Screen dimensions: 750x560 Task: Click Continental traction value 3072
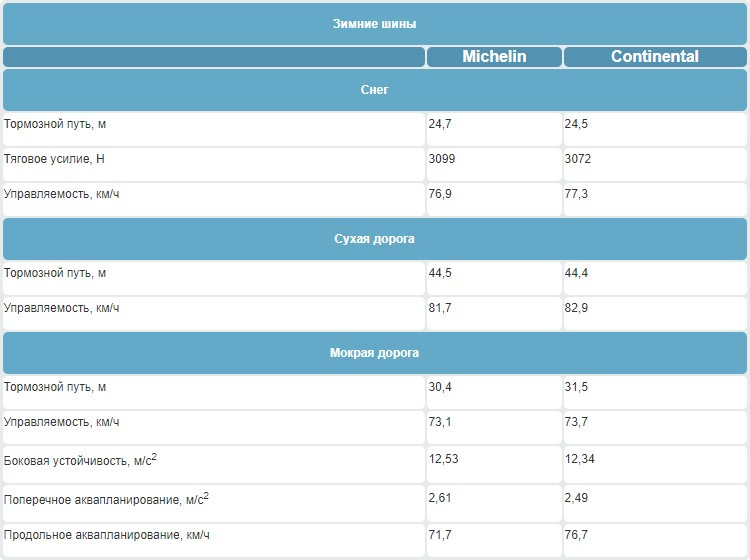tap(579, 159)
